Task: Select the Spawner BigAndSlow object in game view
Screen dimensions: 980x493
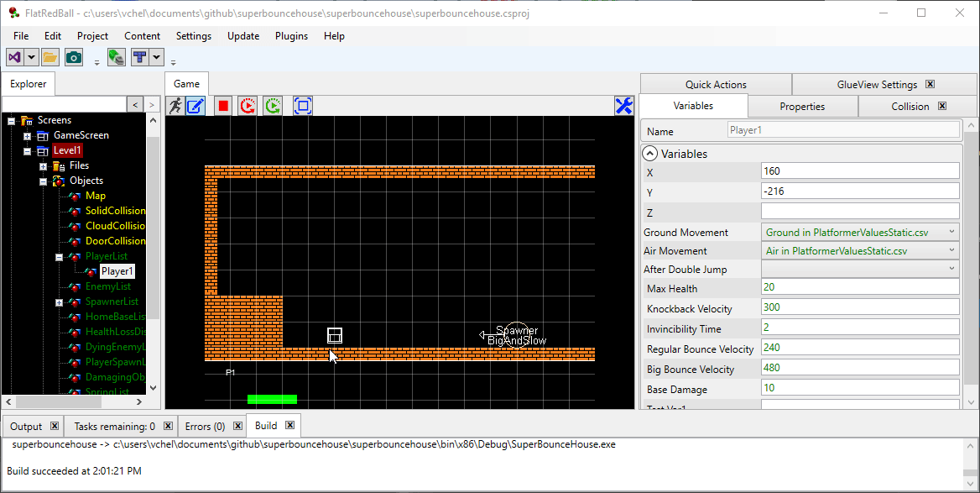Action: click(517, 335)
